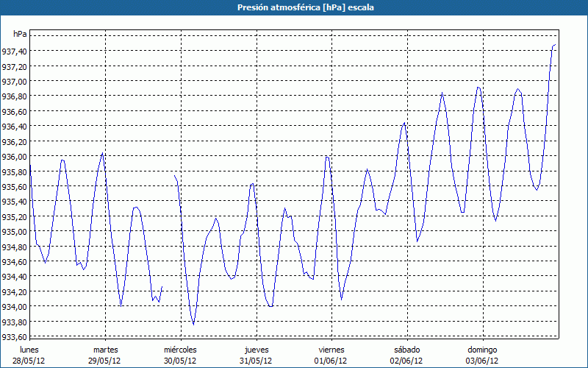Click the chart title "Presión atmosférica [hPa] escala"
Image resolution: width=588 pixels, height=368 pixels.
pos(294,7)
